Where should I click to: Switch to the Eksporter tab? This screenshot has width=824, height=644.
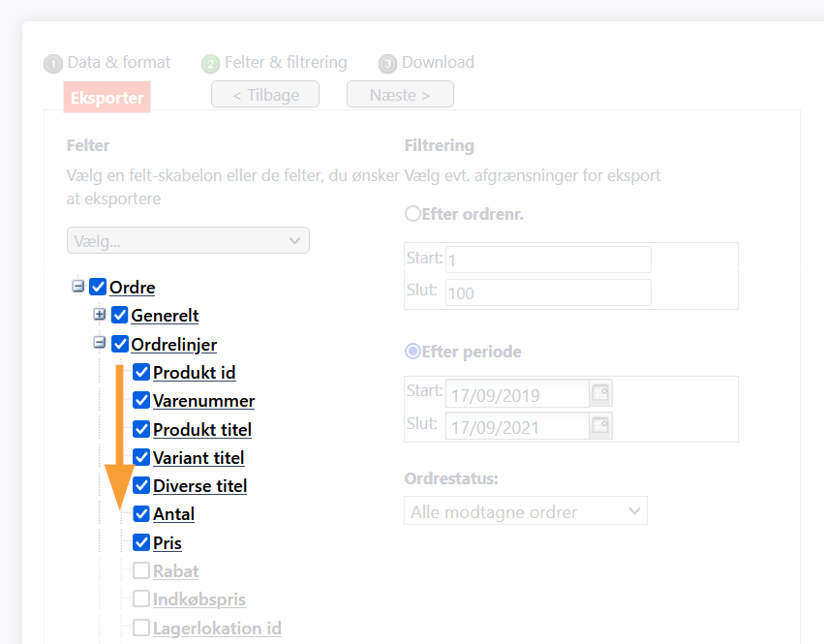click(x=107, y=97)
